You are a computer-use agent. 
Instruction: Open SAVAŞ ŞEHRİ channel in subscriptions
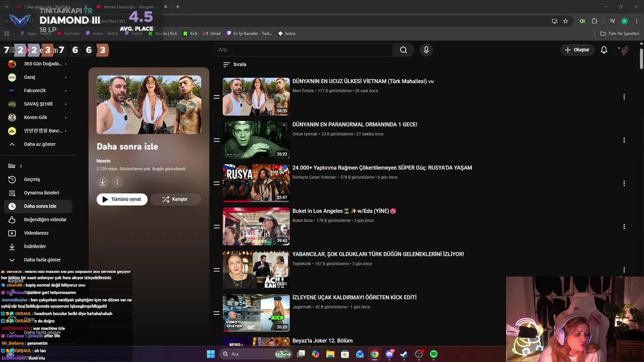point(38,104)
